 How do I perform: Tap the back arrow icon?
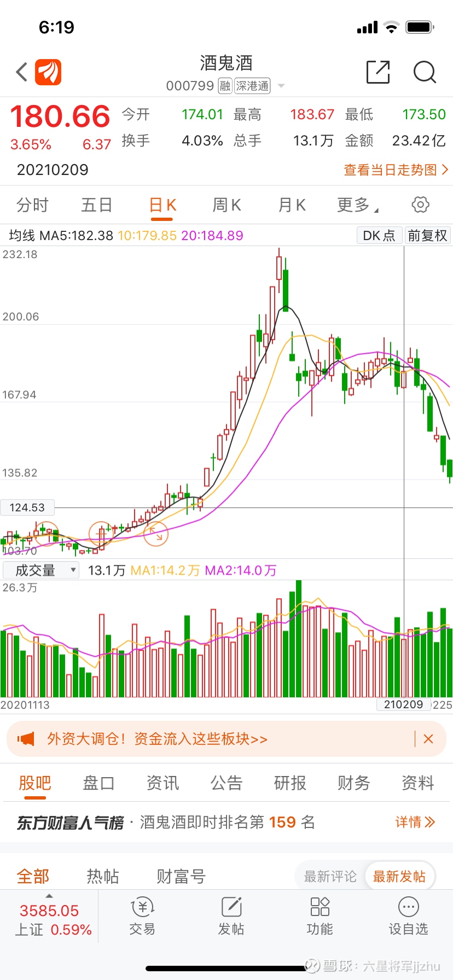click(x=22, y=72)
